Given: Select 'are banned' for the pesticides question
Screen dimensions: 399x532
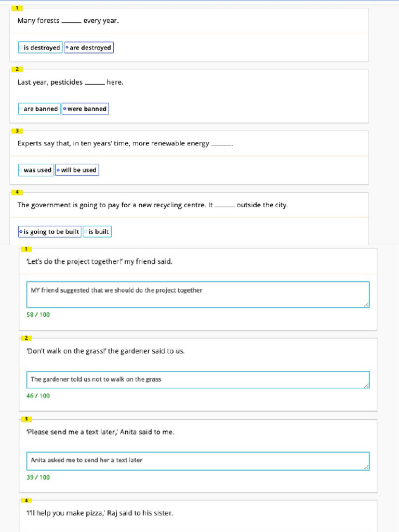Looking at the screenshot, I should pyautogui.click(x=39, y=109).
